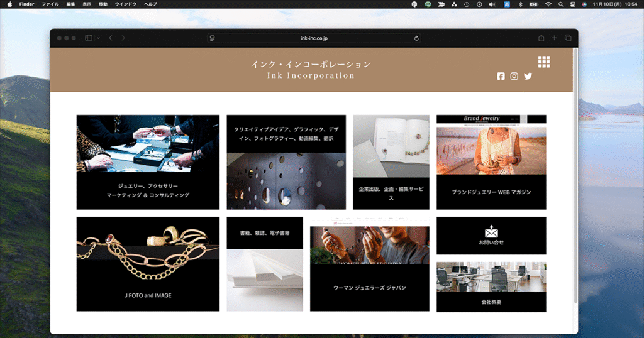Click the Safari share icon
Image resolution: width=644 pixels, height=338 pixels.
click(541, 38)
